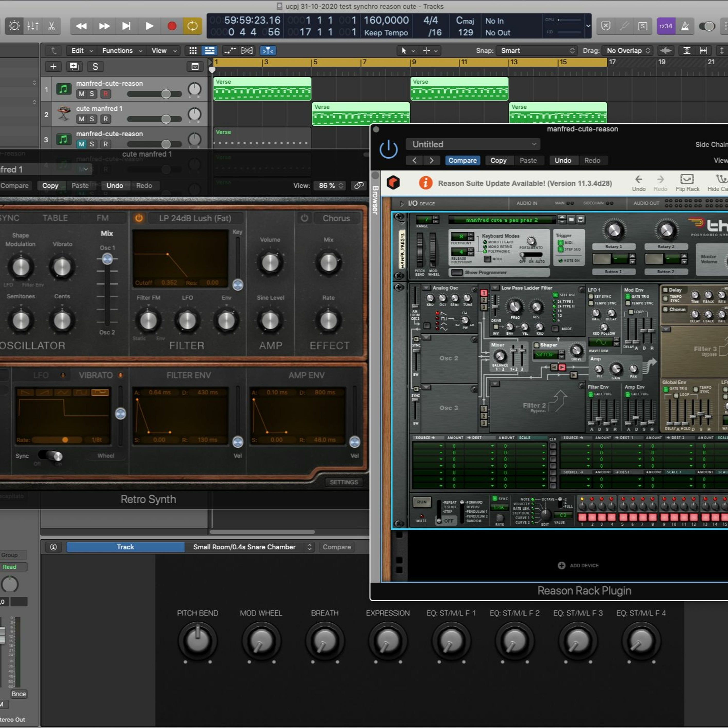Viewport: 728px width, 728px height.
Task: Click Copy in the Reason plugin header
Action: pyautogui.click(x=498, y=160)
